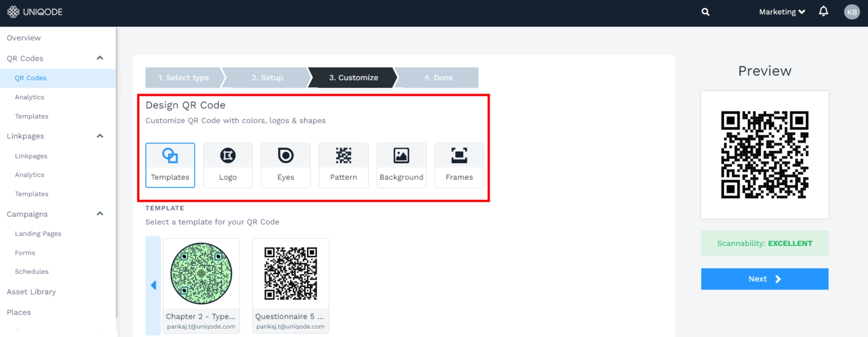The height and width of the screenshot is (337, 868).
Task: Collapse the Linkpages sidebar section
Action: click(100, 136)
